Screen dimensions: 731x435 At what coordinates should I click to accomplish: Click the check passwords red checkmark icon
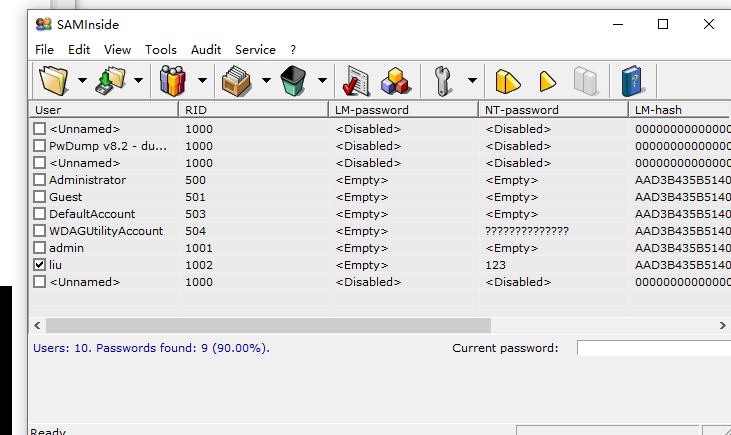click(x=356, y=81)
